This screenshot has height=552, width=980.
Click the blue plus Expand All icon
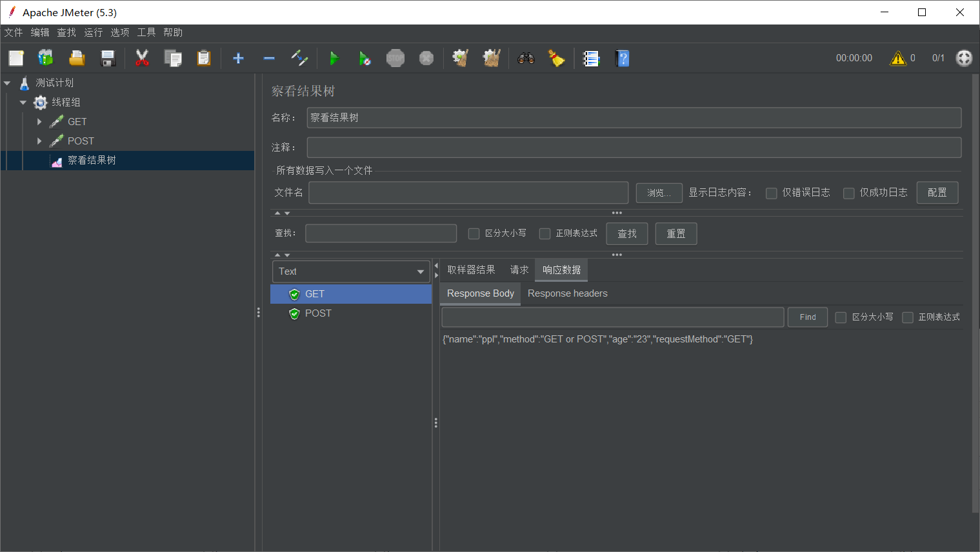[x=238, y=58]
